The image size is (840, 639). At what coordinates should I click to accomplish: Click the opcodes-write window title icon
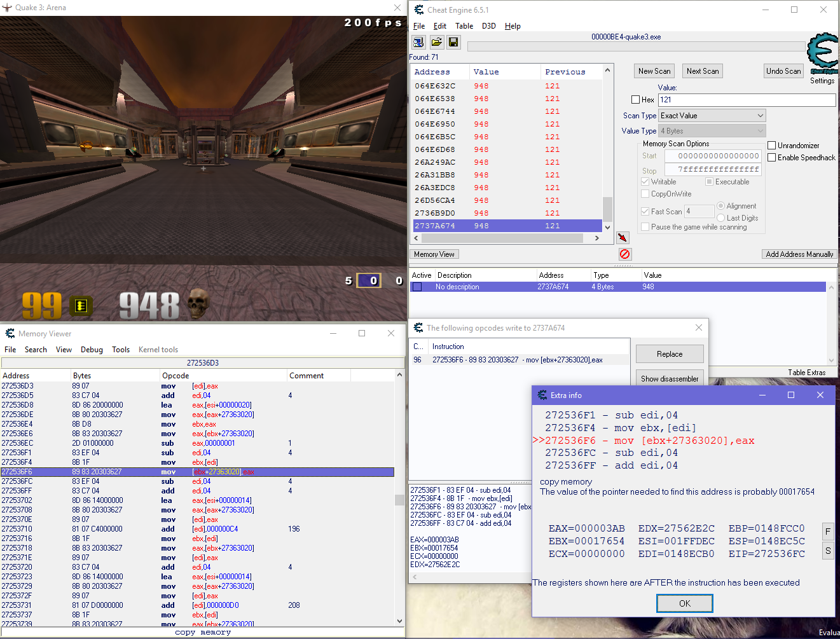coord(418,327)
